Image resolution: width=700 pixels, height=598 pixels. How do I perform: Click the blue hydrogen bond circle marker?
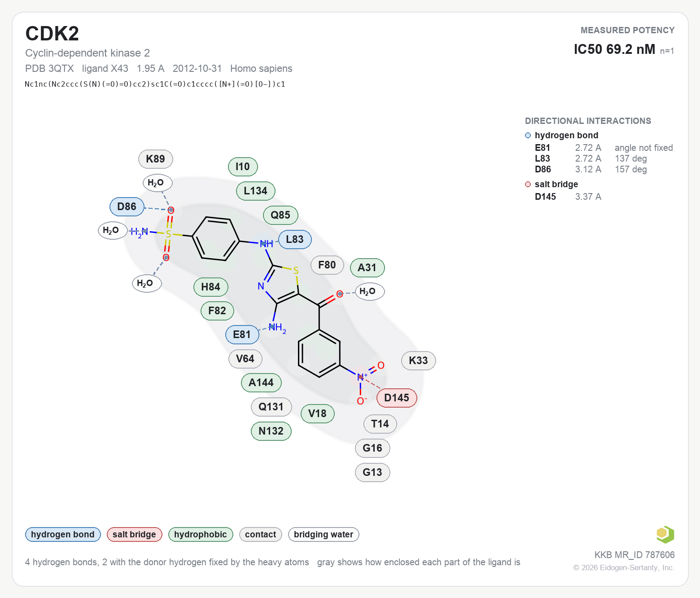tap(528, 136)
